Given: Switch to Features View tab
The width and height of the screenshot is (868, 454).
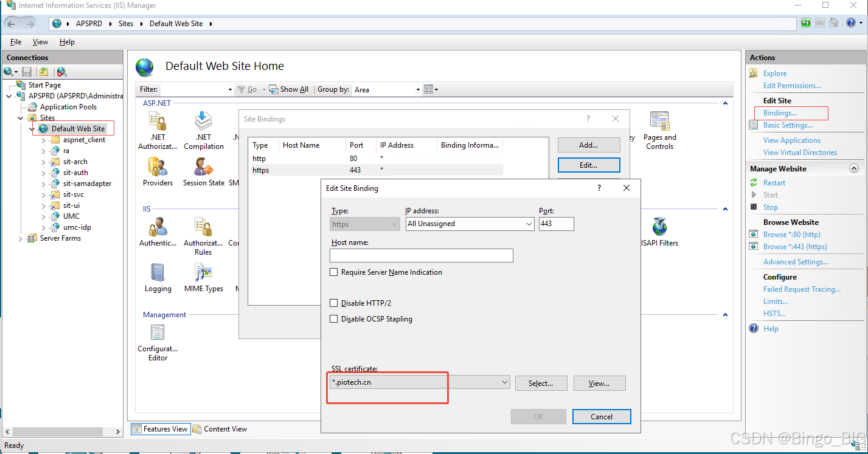Looking at the screenshot, I should point(160,429).
